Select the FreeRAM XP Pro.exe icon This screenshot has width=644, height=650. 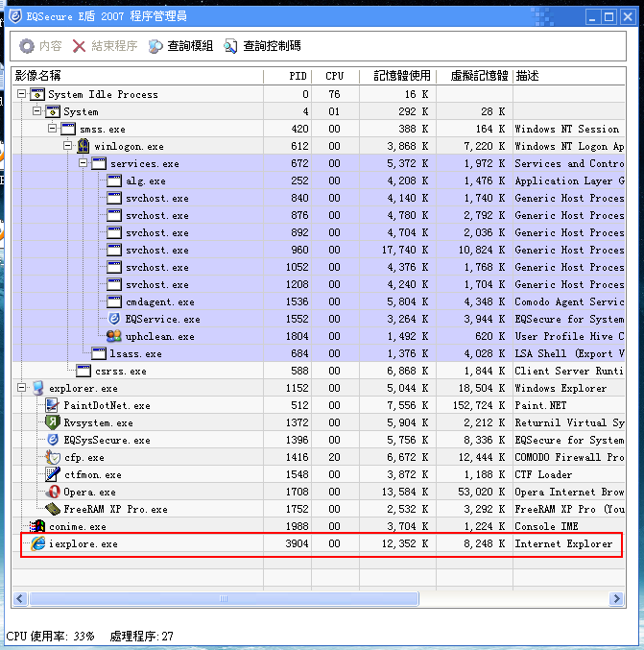click(53, 509)
